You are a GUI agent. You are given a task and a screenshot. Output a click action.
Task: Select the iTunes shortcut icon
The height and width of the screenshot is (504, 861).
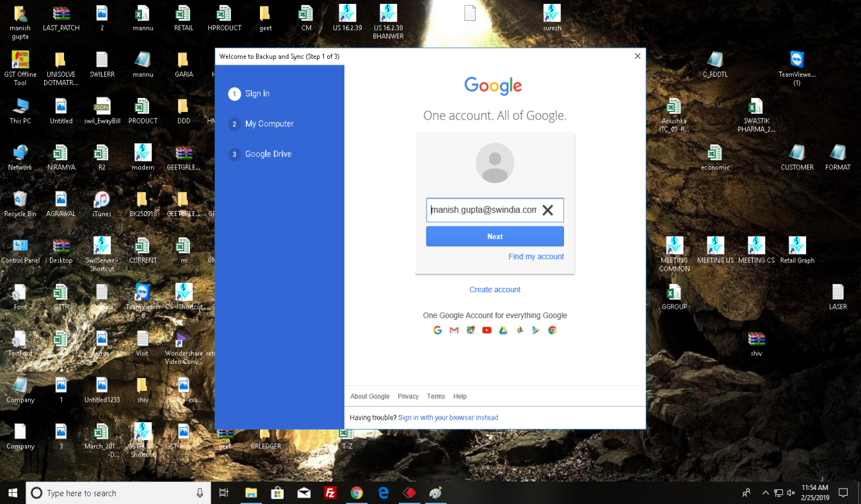pyautogui.click(x=102, y=204)
